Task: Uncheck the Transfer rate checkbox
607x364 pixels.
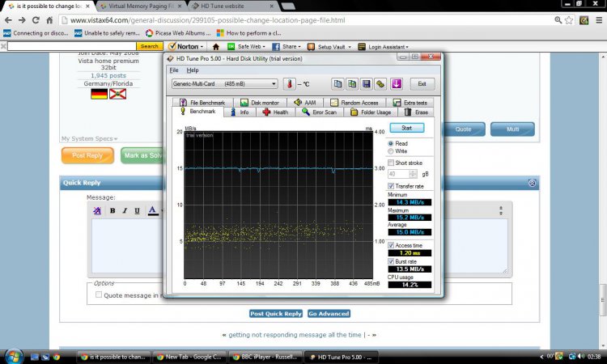Action: point(391,186)
